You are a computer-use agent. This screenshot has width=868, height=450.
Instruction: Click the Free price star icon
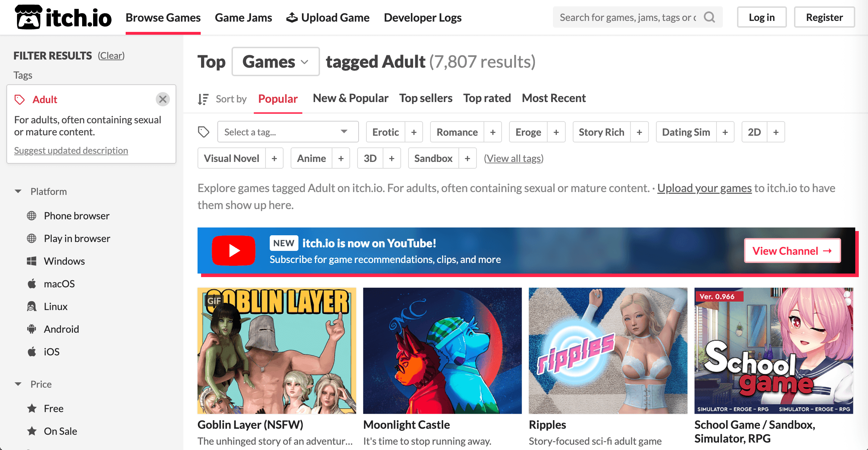click(x=32, y=408)
